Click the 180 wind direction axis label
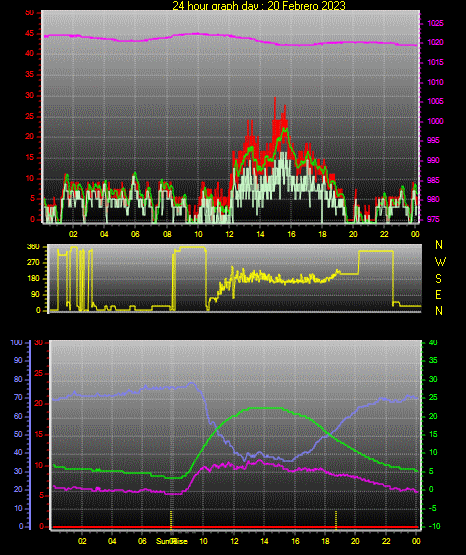 point(33,279)
